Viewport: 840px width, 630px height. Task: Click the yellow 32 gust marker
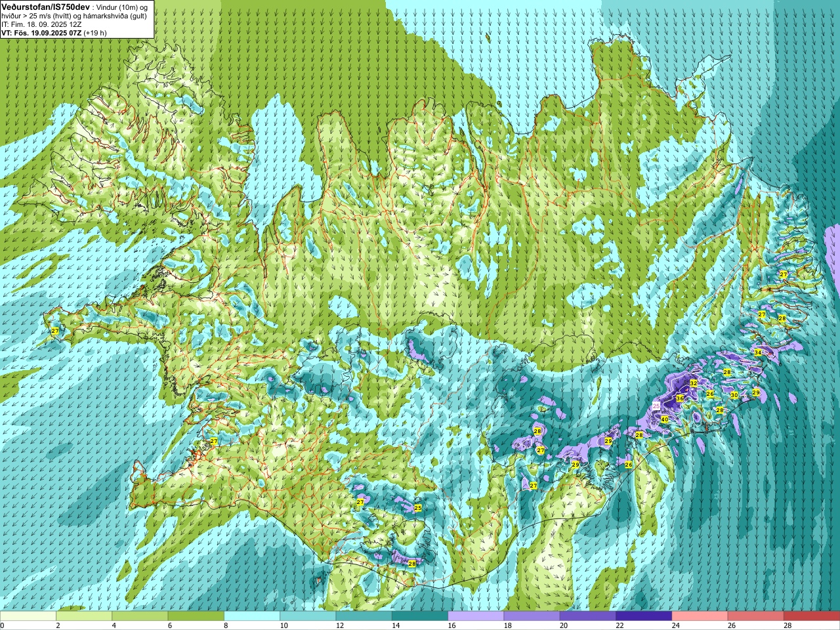693,383
